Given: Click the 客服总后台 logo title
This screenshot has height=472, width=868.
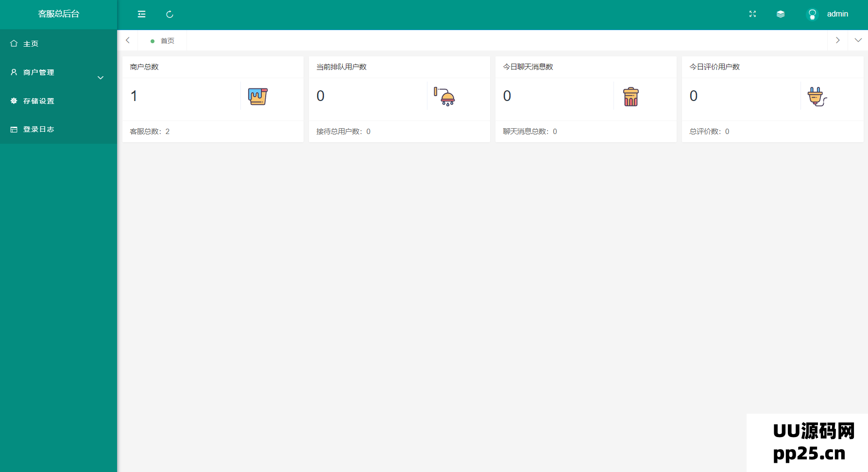Looking at the screenshot, I should (x=59, y=14).
